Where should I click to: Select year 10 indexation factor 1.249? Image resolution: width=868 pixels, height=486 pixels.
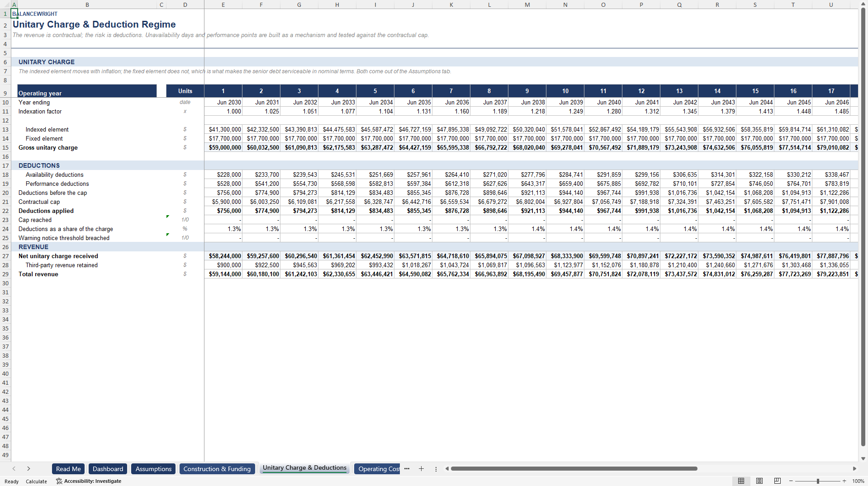[x=565, y=111]
